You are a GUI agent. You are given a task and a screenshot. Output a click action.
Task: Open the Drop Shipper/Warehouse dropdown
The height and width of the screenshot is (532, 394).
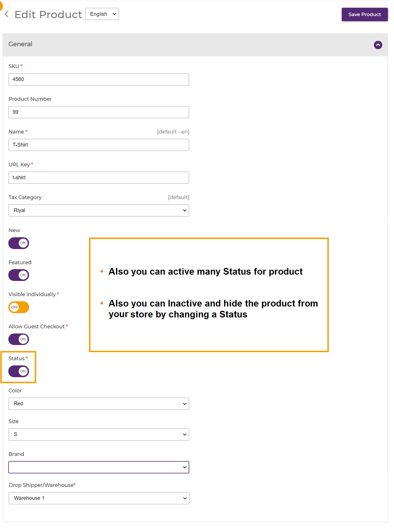(x=98, y=498)
